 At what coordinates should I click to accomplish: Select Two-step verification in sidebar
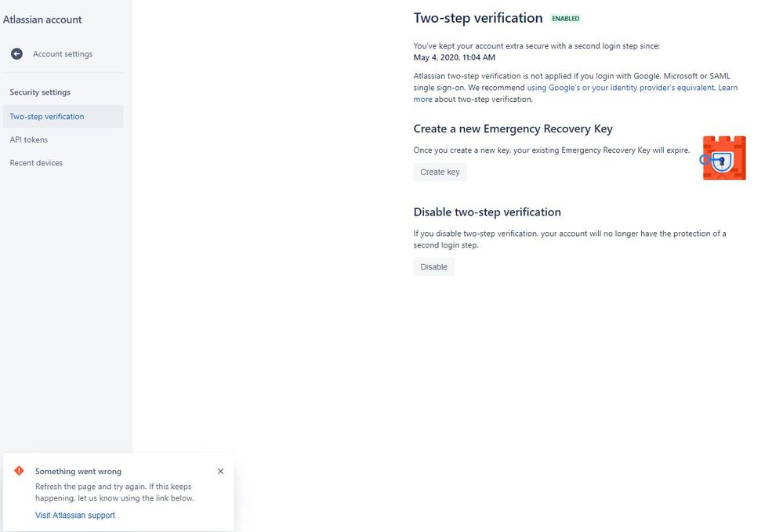click(x=63, y=116)
